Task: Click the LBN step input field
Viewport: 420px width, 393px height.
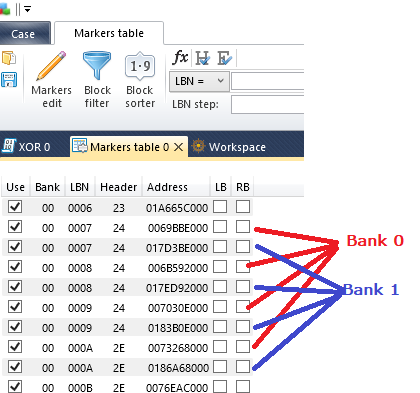Action: 267,104
